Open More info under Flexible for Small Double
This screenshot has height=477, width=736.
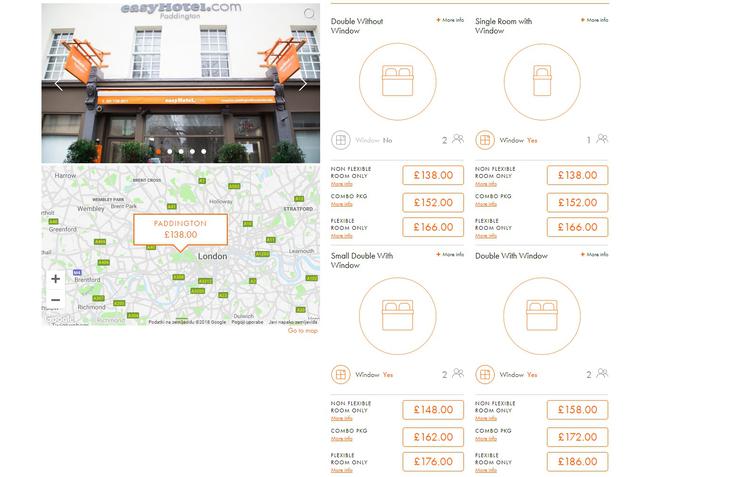[x=341, y=470]
